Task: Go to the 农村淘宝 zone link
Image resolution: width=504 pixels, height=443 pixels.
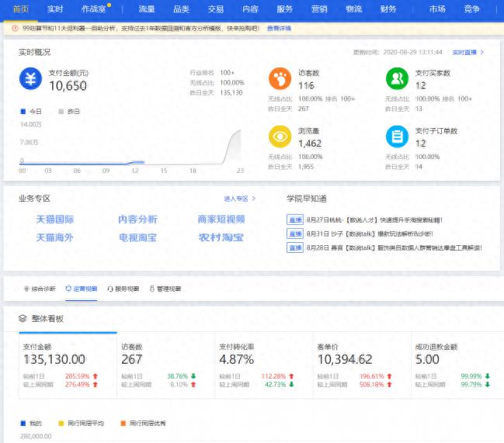Action: click(x=221, y=237)
